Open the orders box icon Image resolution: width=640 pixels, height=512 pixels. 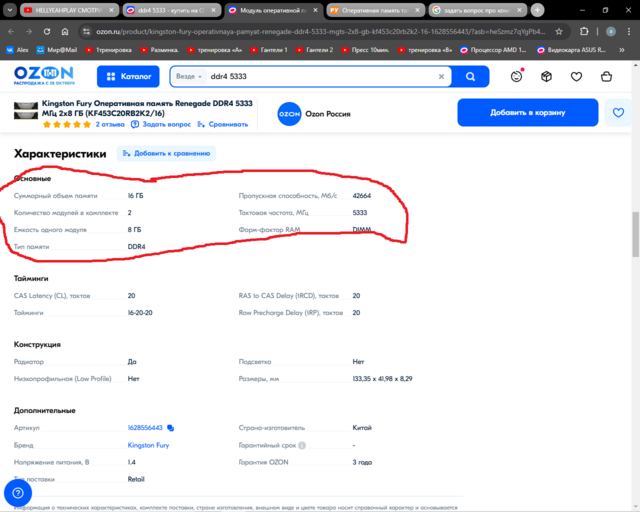[x=546, y=76]
